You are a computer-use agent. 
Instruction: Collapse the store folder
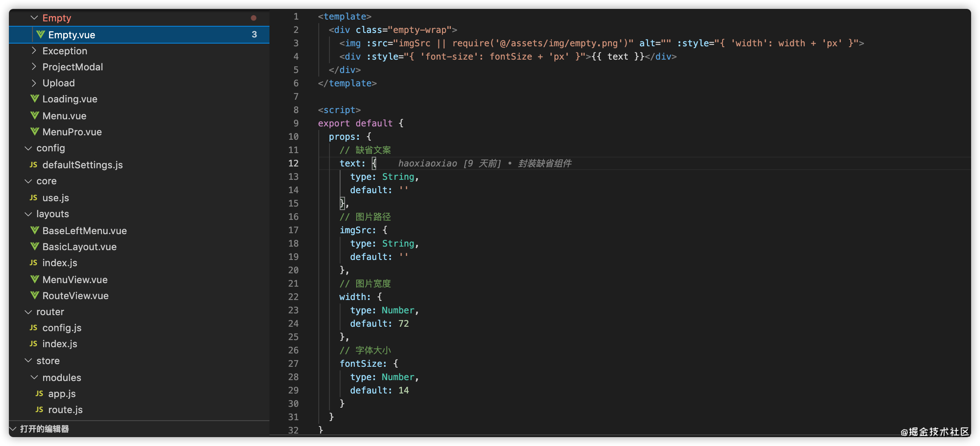(x=28, y=361)
